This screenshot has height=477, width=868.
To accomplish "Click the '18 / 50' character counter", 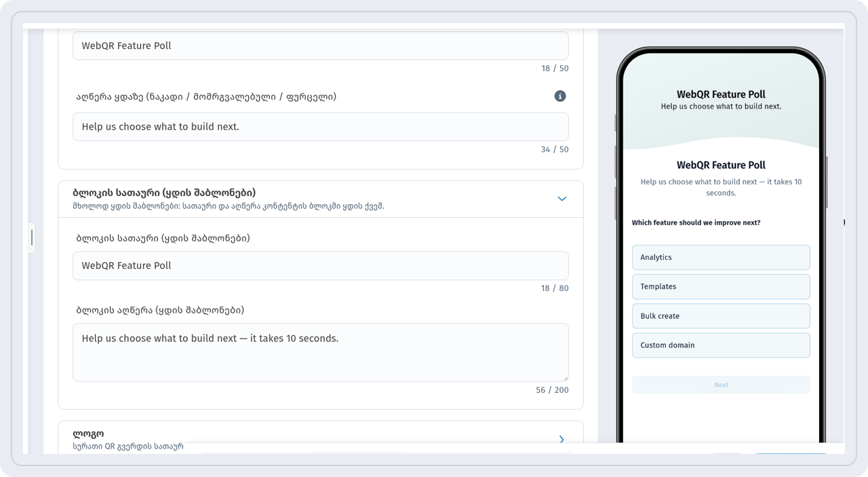I will [555, 69].
